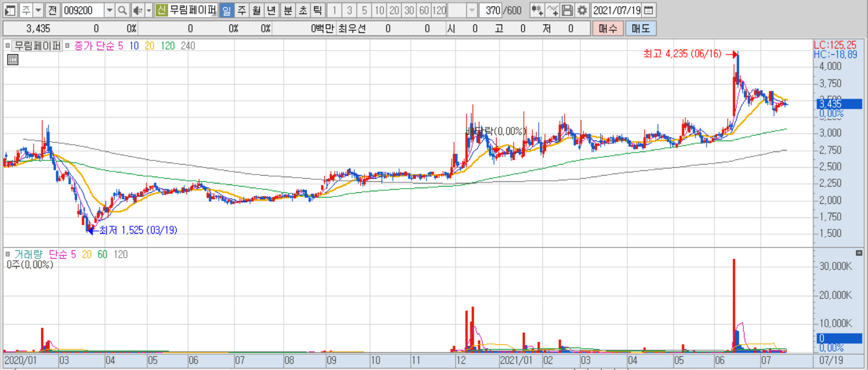Choose interval 1 button
This screenshot has width=868, height=370.
pyautogui.click(x=335, y=10)
